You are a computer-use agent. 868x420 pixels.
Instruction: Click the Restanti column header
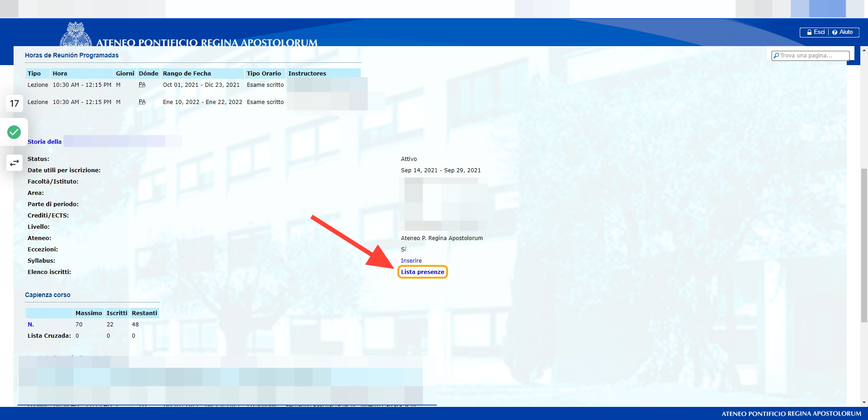tap(145, 313)
